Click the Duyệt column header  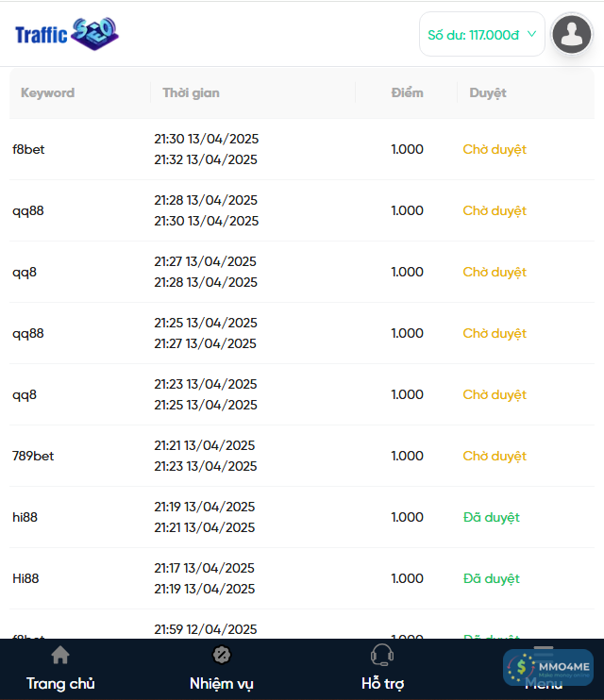point(488,92)
